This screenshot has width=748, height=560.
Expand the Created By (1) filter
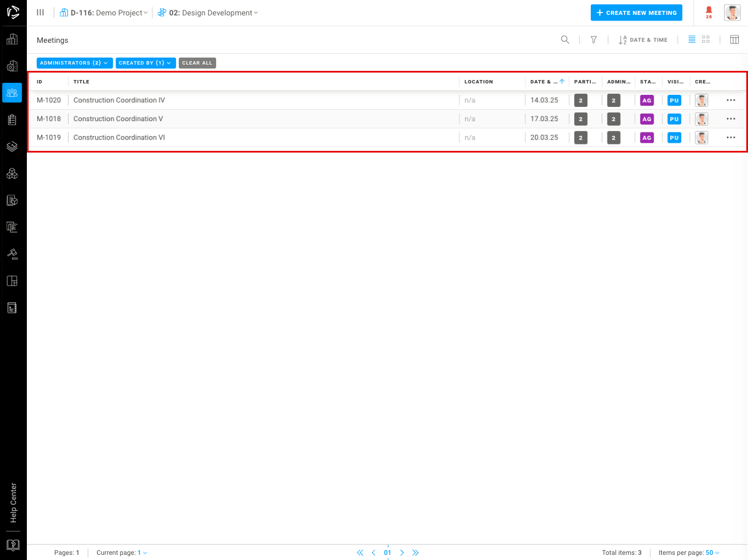tap(145, 63)
